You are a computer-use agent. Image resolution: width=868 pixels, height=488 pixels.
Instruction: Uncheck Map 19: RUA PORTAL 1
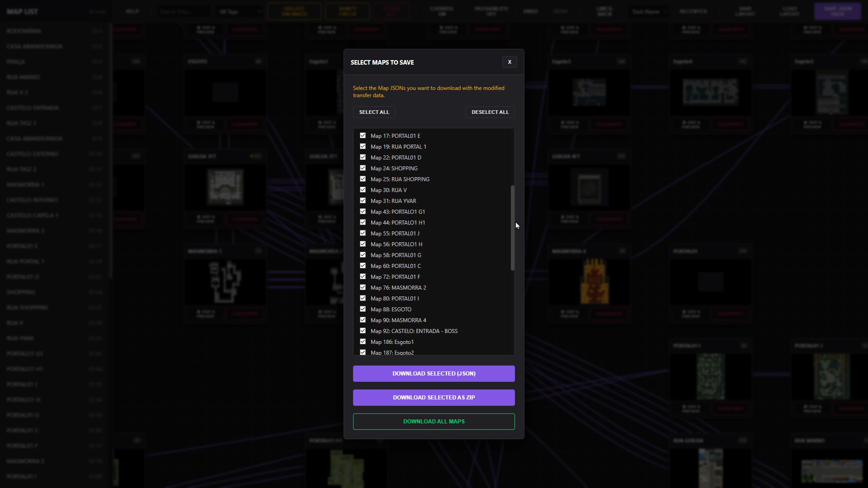[363, 146]
